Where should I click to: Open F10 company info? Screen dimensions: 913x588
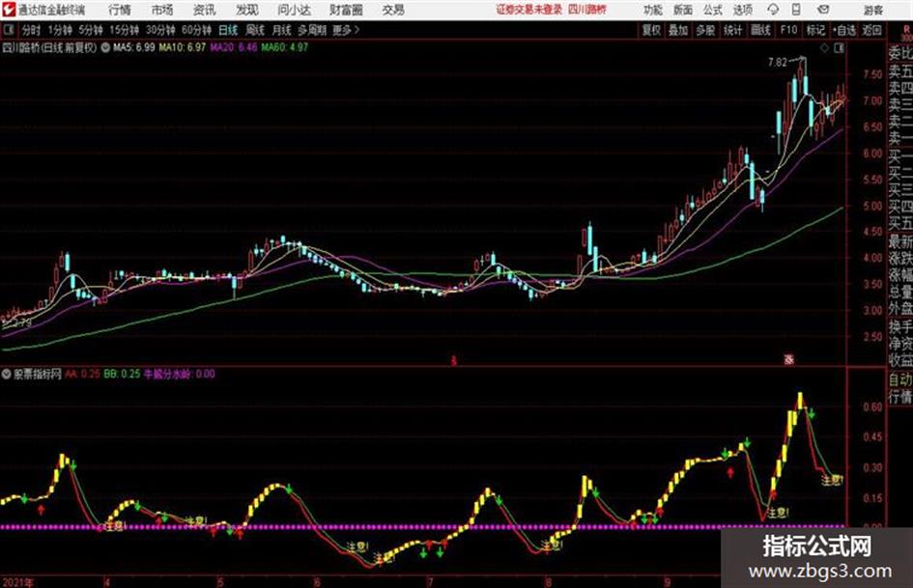pyautogui.click(x=788, y=30)
